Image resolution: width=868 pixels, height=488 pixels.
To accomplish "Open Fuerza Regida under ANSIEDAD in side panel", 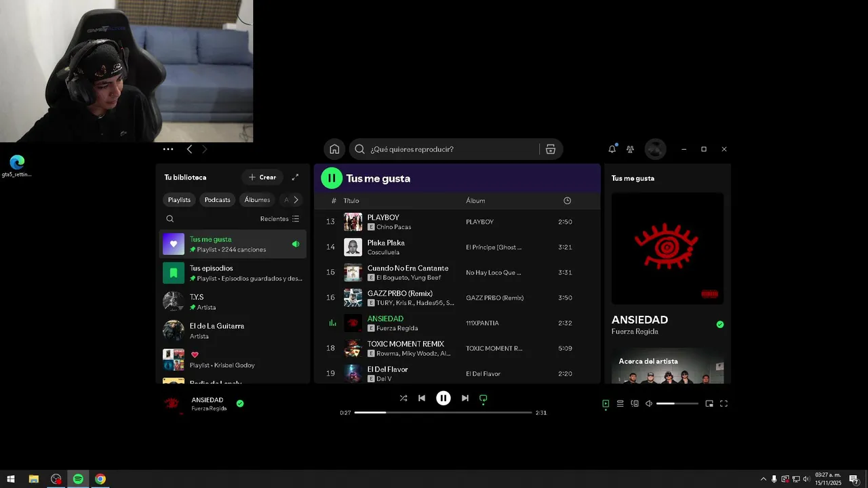I will point(635,331).
